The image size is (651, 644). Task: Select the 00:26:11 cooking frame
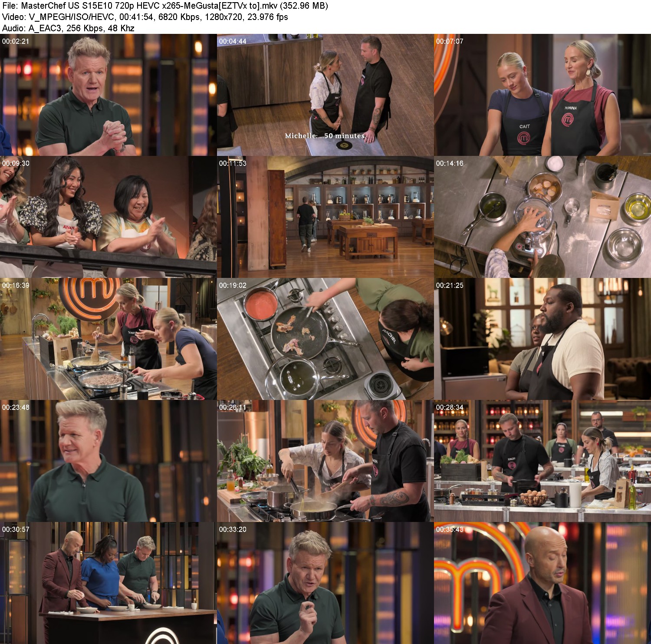[325, 461]
